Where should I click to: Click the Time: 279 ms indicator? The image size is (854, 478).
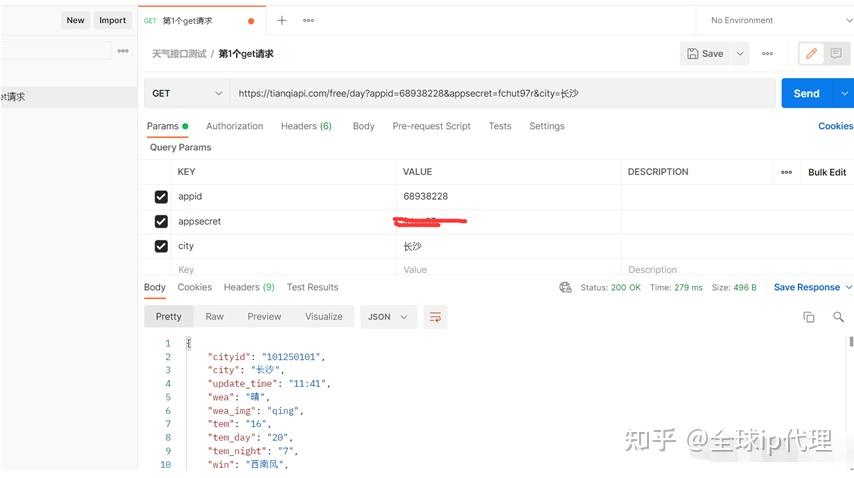676,287
